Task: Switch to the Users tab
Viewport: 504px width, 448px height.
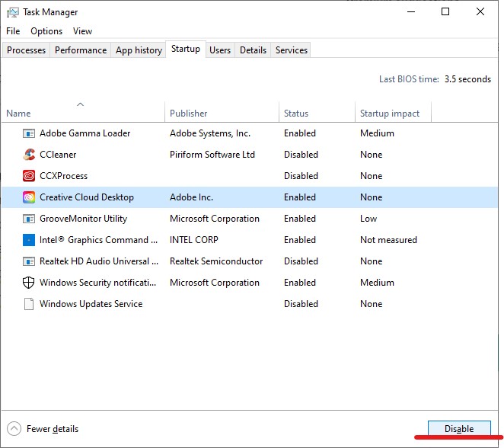Action: [220, 50]
